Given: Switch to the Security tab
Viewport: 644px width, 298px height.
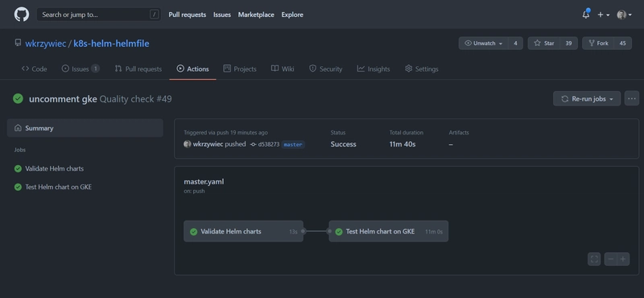Looking at the screenshot, I should click(326, 69).
